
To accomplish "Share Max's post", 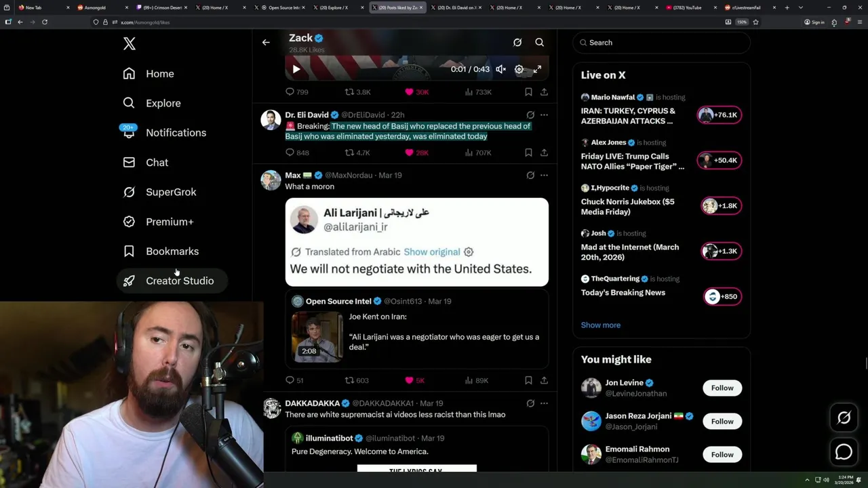I will coord(544,381).
